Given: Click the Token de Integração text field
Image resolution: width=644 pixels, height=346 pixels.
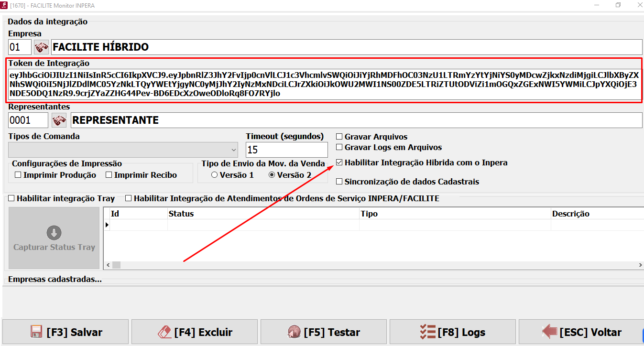Looking at the screenshot, I should [325, 84].
